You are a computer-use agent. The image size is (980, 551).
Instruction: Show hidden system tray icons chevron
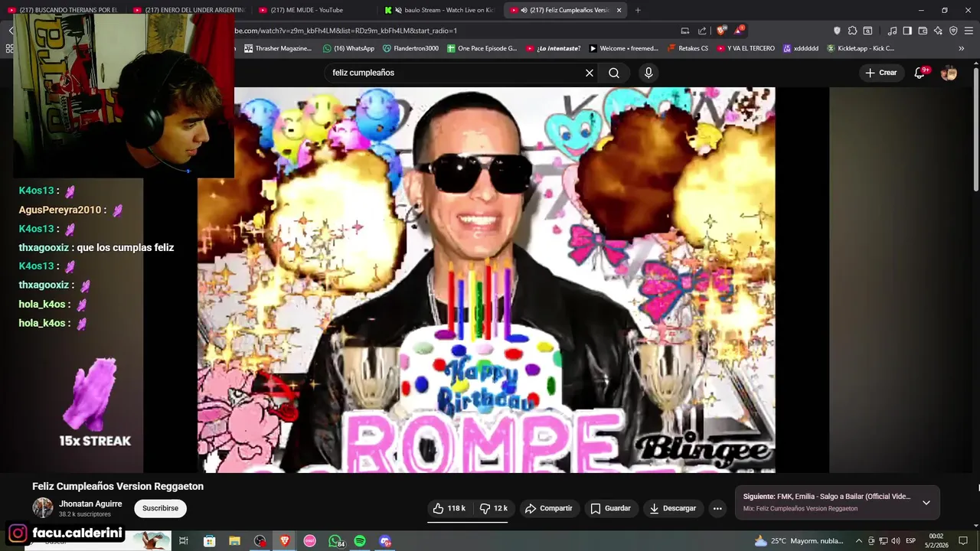(859, 541)
